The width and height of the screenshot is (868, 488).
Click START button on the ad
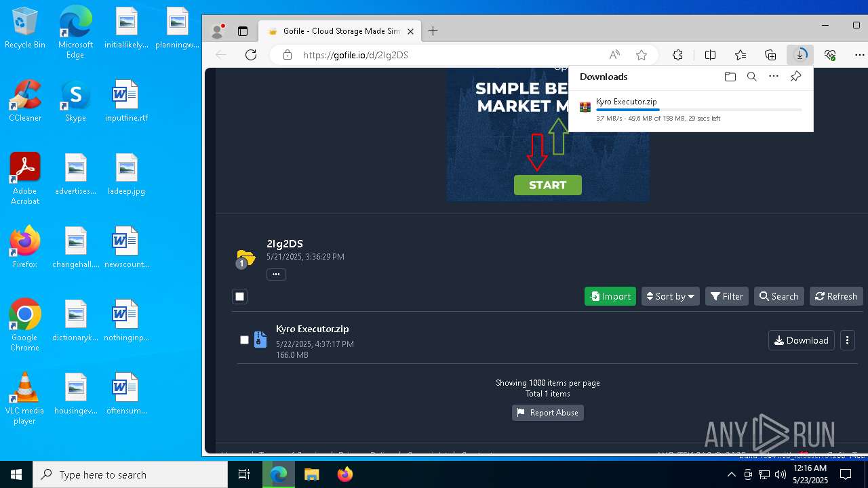pos(547,185)
